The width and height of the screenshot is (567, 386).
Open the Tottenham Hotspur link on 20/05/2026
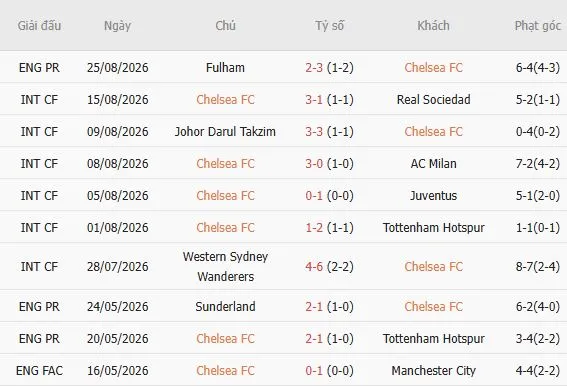coord(434,339)
